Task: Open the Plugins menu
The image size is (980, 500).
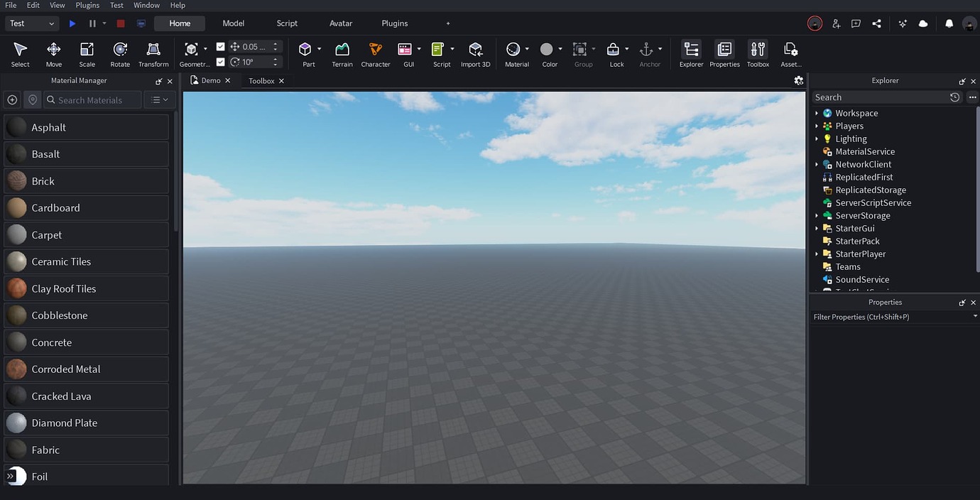Action: click(x=87, y=5)
